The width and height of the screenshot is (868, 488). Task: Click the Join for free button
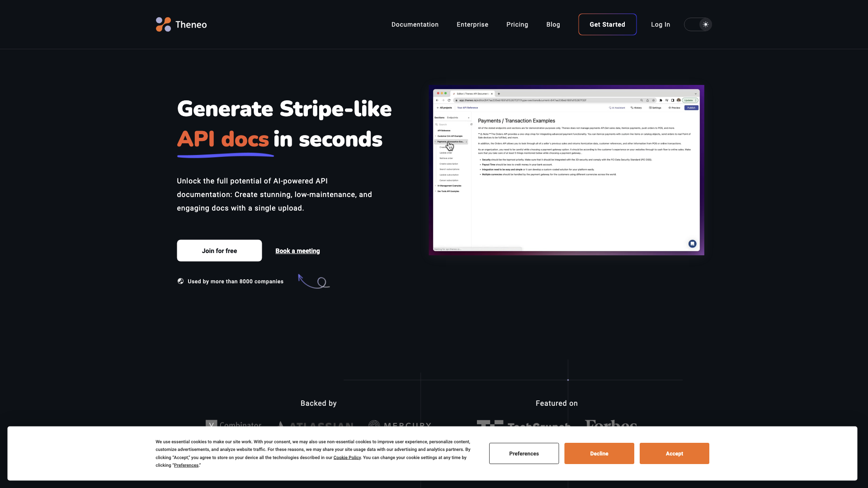tap(219, 250)
